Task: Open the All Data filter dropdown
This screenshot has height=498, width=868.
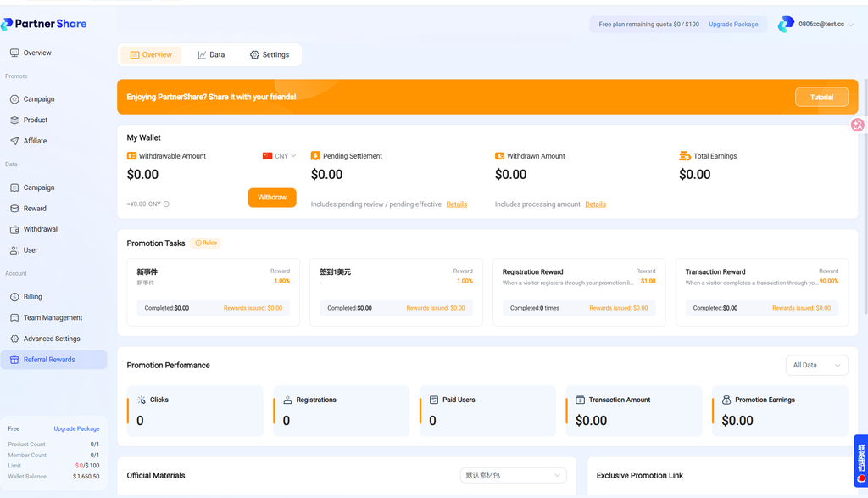Action: (816, 365)
